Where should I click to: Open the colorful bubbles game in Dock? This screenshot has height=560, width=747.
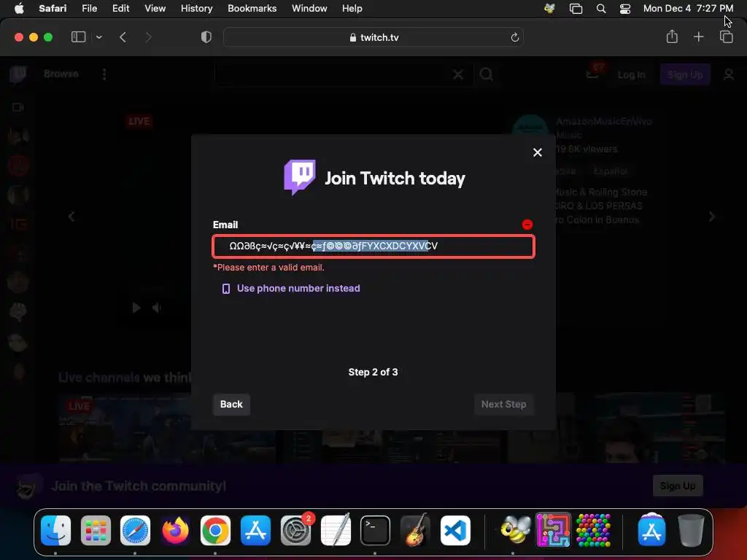pos(593,530)
